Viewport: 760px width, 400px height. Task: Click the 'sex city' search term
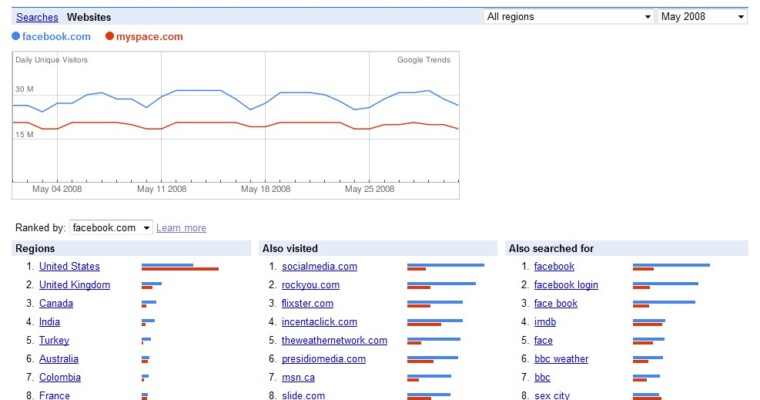pos(552,395)
